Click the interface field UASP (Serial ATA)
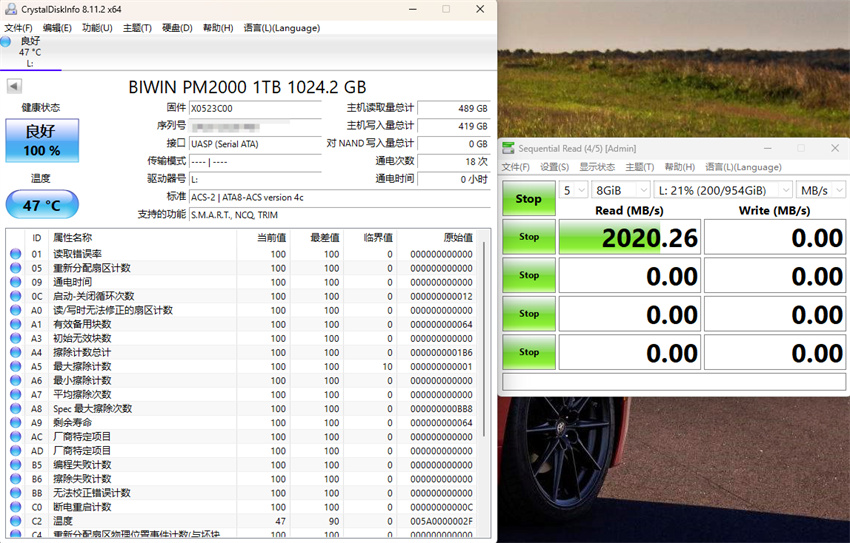This screenshot has height=543, width=850. click(255, 144)
